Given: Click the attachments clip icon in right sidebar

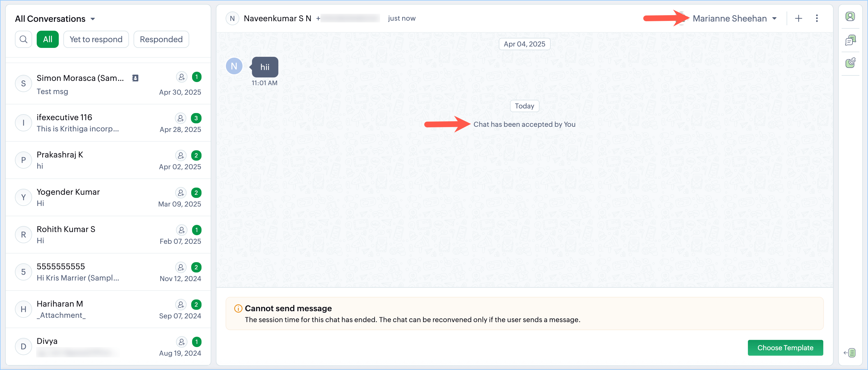Looking at the screenshot, I should pos(850,63).
